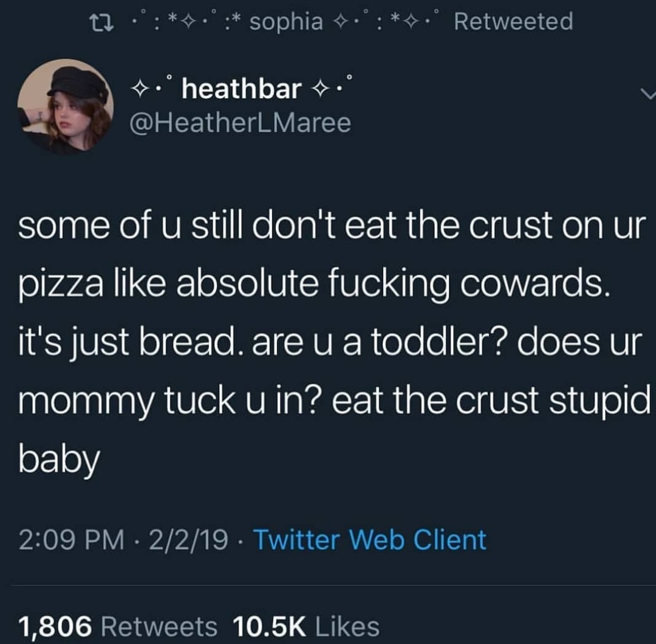
Task: Click the heathbar display name
Action: click(241, 89)
